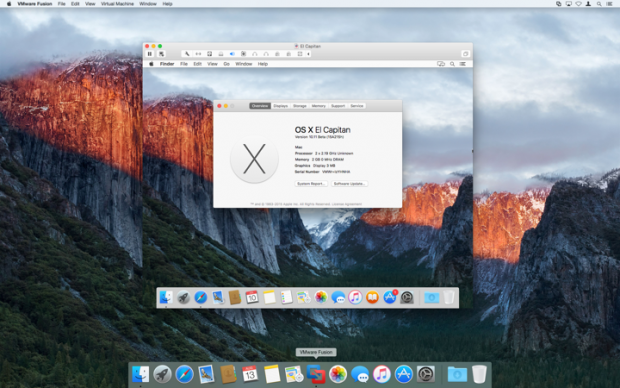
Task: Open the Trash in the guest dock
Action: coord(449,297)
